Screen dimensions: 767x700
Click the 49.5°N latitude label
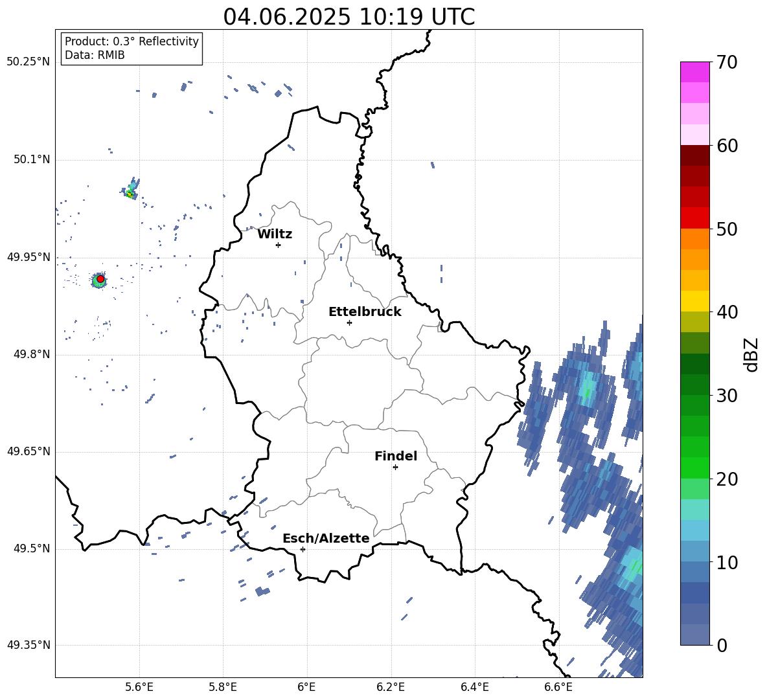32,548
